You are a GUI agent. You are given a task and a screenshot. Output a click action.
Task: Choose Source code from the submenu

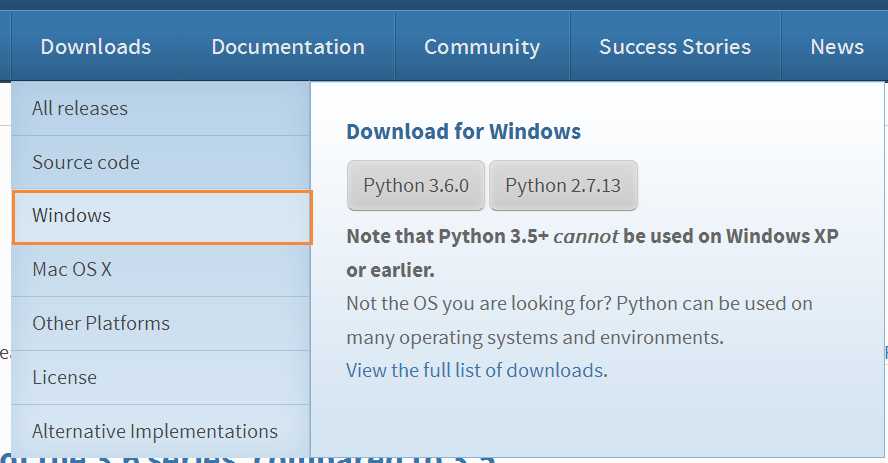tap(161, 162)
